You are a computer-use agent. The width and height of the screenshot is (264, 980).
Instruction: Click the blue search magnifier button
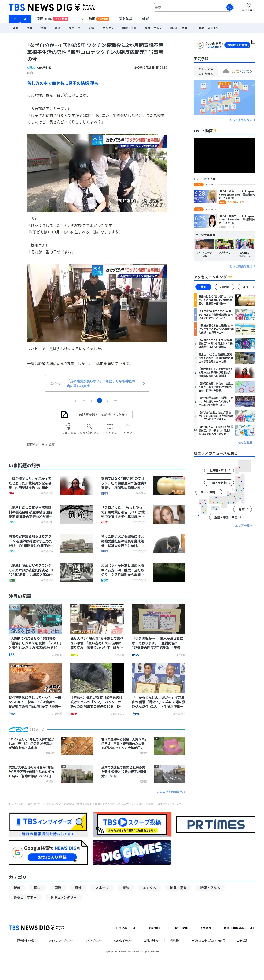tap(229, 7)
